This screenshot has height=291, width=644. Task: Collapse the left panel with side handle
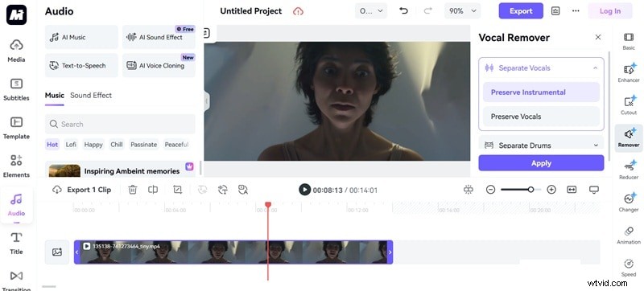[207, 100]
